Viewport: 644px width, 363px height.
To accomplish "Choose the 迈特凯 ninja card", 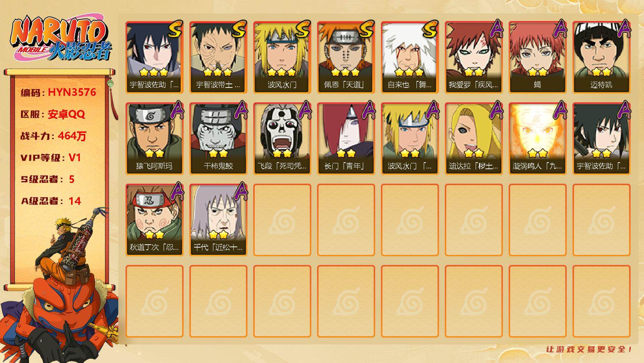I will 601,57.
